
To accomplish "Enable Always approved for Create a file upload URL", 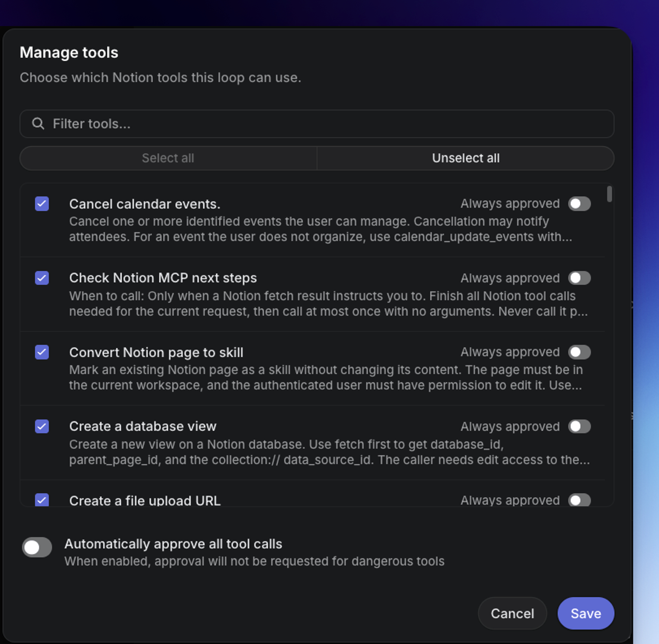I will point(579,500).
